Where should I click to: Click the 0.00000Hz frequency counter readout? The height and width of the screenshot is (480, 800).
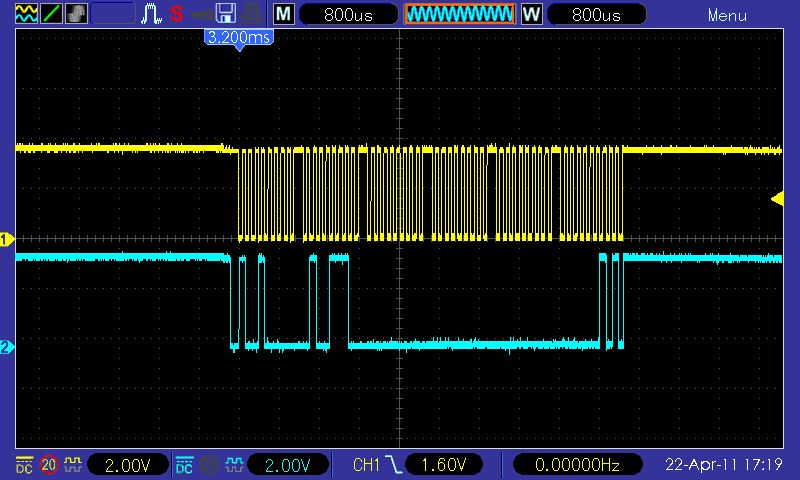click(577, 465)
